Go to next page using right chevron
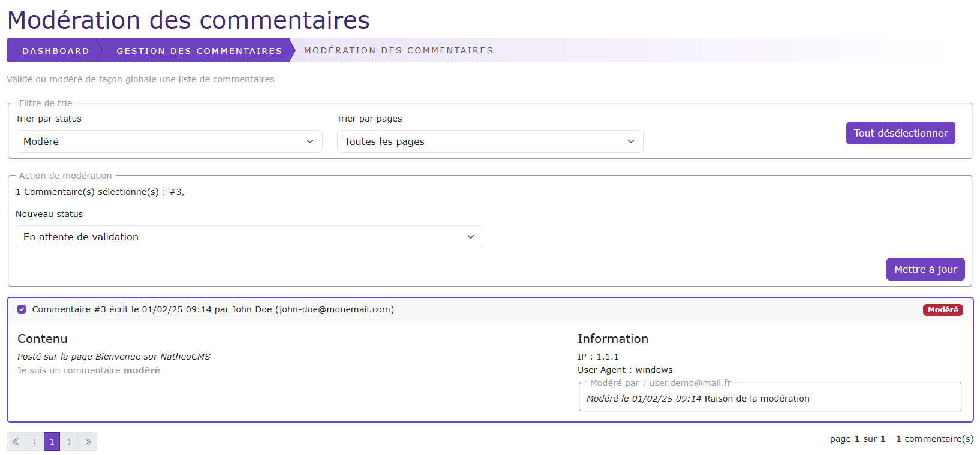Image resolution: width=980 pixels, height=455 pixels. coord(69,442)
